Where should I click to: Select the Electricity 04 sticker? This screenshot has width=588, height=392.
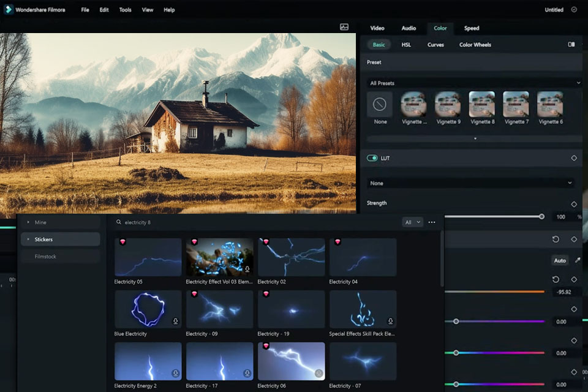363,257
